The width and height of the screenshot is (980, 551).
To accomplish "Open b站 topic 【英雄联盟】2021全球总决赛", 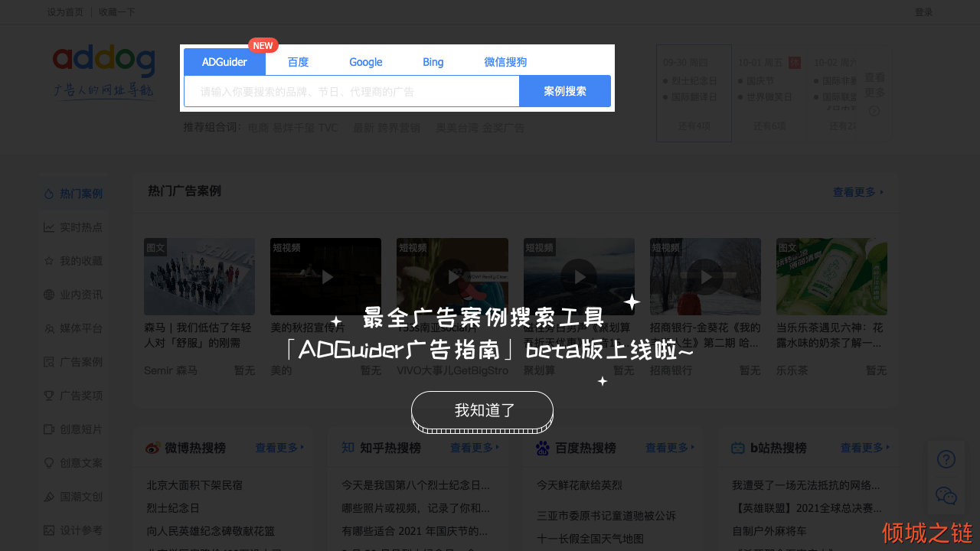I will coord(805,508).
